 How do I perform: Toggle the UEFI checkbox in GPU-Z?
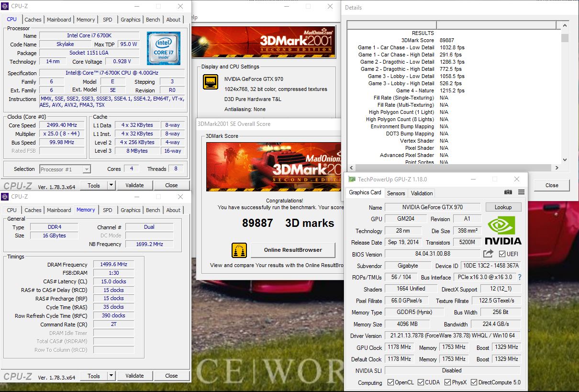[502, 254]
